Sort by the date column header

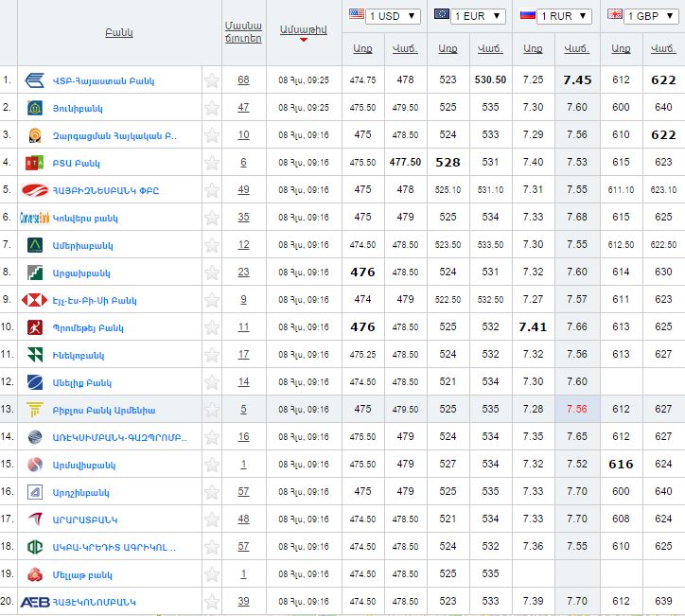click(303, 29)
